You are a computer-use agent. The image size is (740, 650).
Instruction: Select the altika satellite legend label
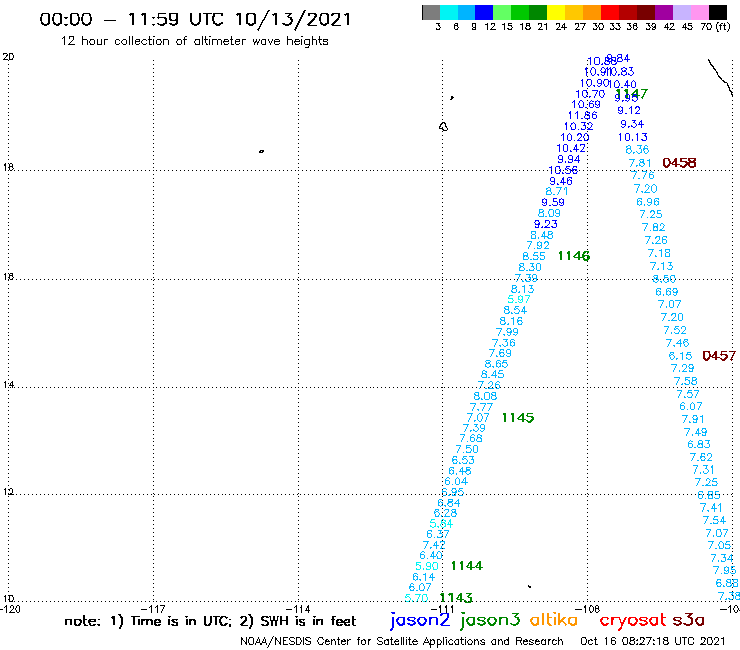pyautogui.click(x=554, y=620)
